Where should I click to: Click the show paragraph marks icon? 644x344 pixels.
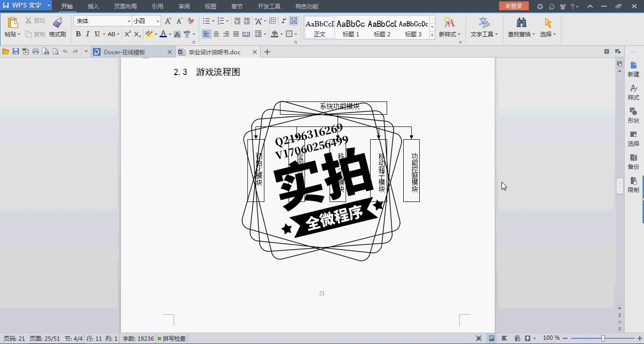click(x=283, y=21)
